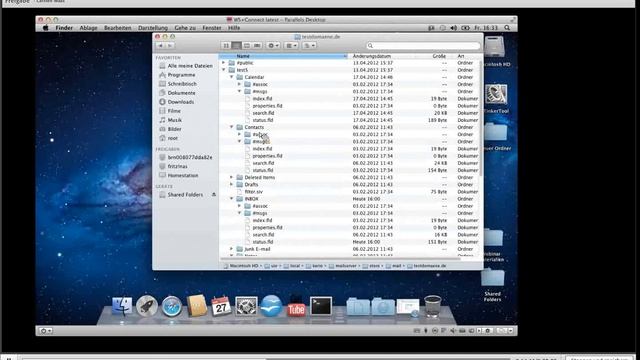Expand the Drafts folder

pos(231,184)
